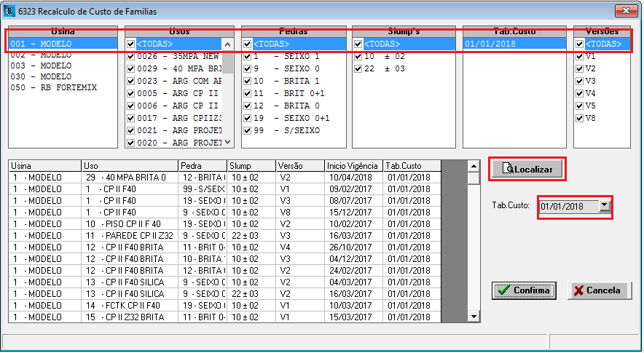Uncheck 0026 - 35MPA NEW in Usos
The image size is (644, 353).
tap(130, 56)
